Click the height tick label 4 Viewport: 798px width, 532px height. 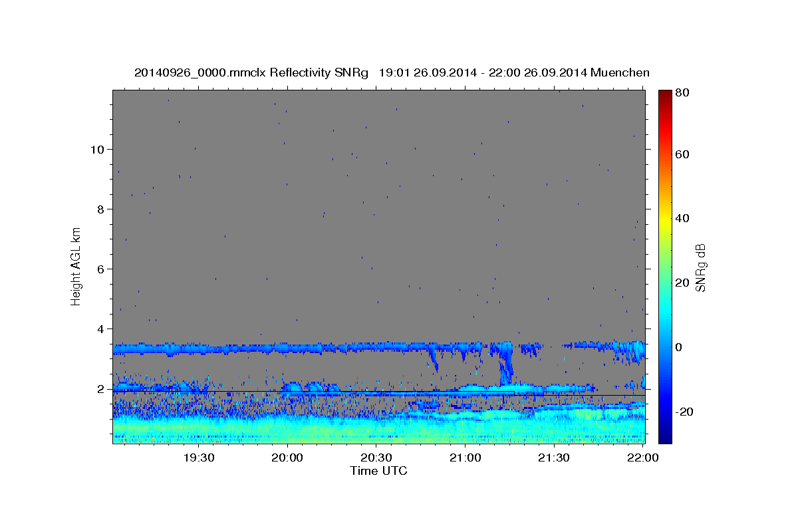click(100, 329)
